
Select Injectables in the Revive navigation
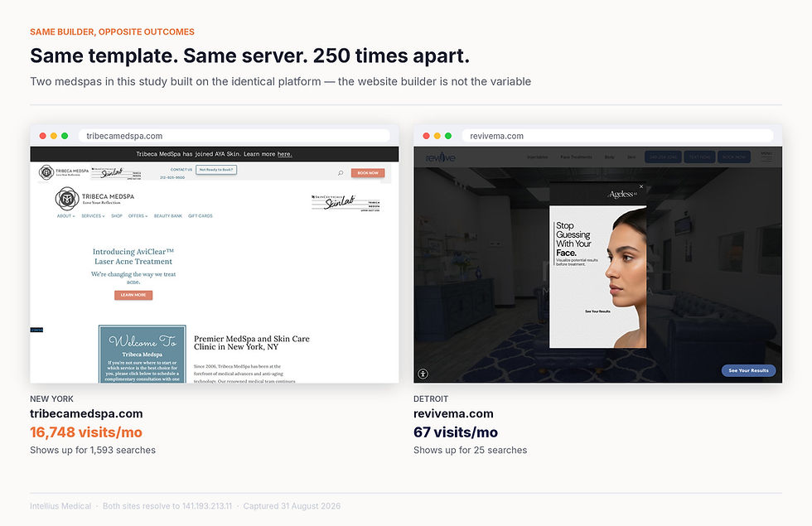click(538, 157)
